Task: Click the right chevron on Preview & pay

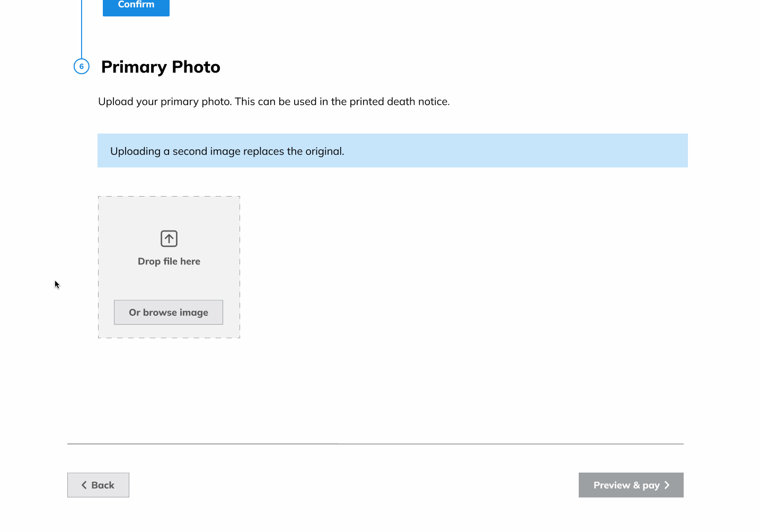Action: tap(667, 485)
